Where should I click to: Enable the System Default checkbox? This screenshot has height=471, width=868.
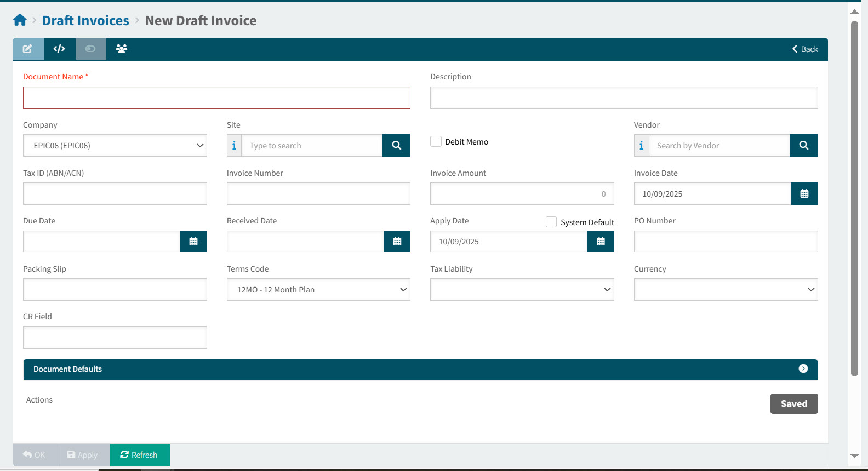click(551, 222)
